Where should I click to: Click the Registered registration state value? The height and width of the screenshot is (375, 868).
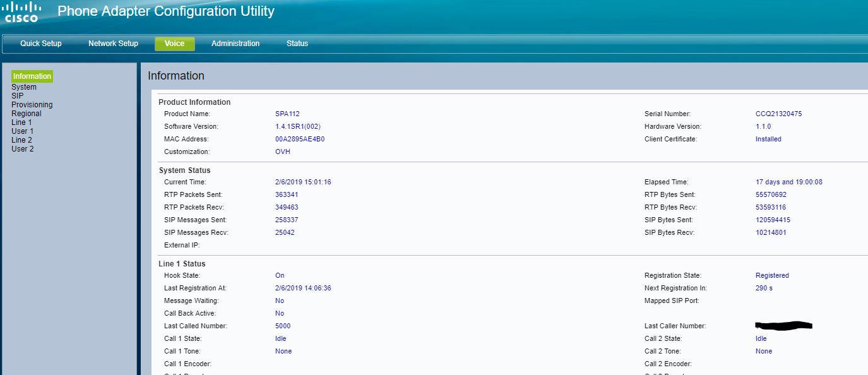point(772,275)
